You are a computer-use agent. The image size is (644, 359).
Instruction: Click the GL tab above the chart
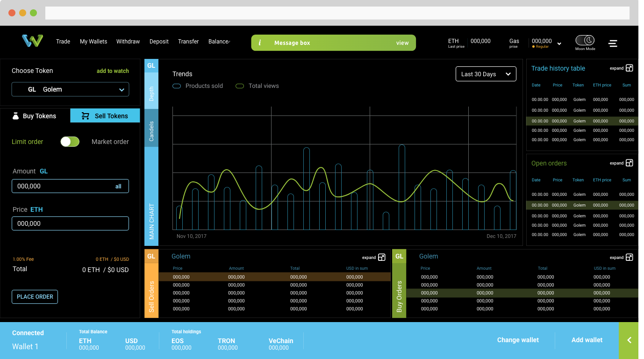click(151, 66)
